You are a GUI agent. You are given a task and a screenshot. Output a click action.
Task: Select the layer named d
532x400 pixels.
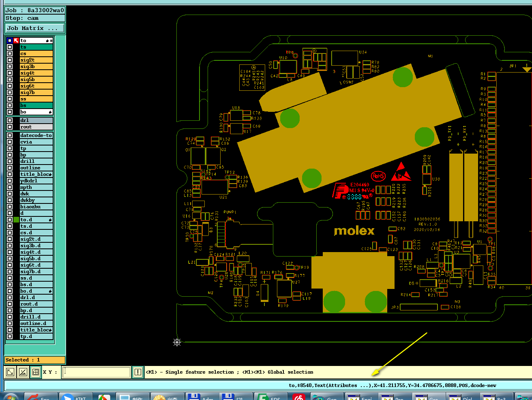pyautogui.click(x=36, y=213)
